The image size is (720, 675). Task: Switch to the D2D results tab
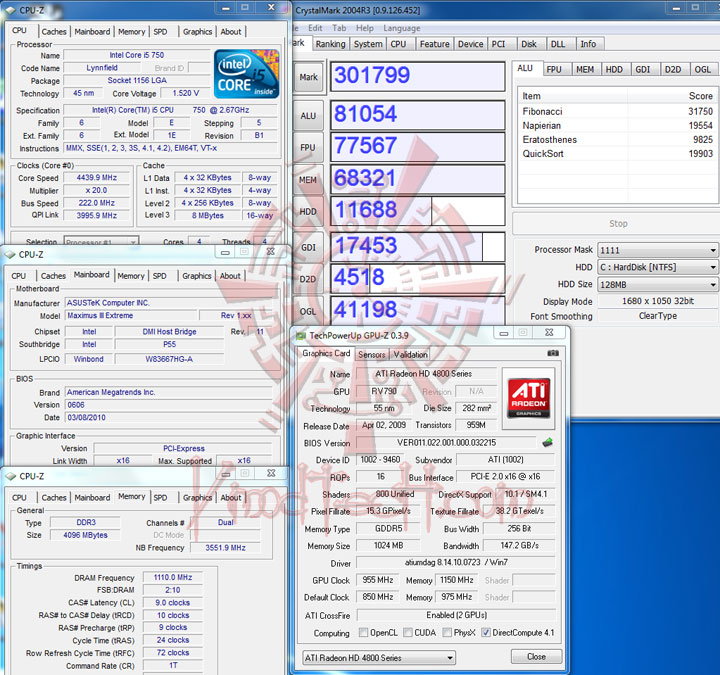point(673,69)
